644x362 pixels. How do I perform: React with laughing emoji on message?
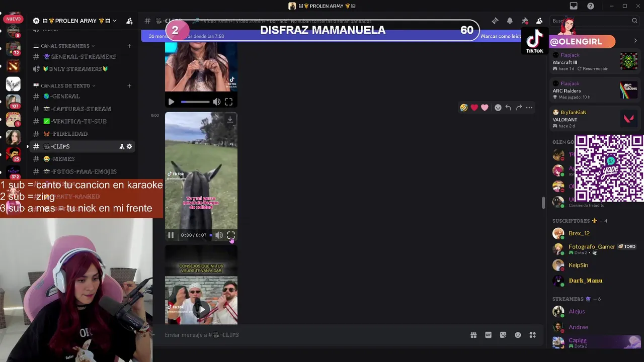(464, 107)
